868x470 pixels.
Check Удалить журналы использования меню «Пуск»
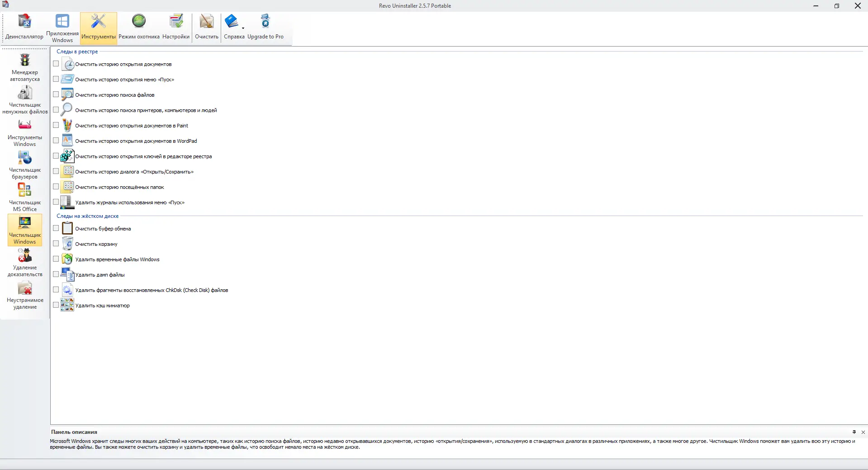click(56, 202)
